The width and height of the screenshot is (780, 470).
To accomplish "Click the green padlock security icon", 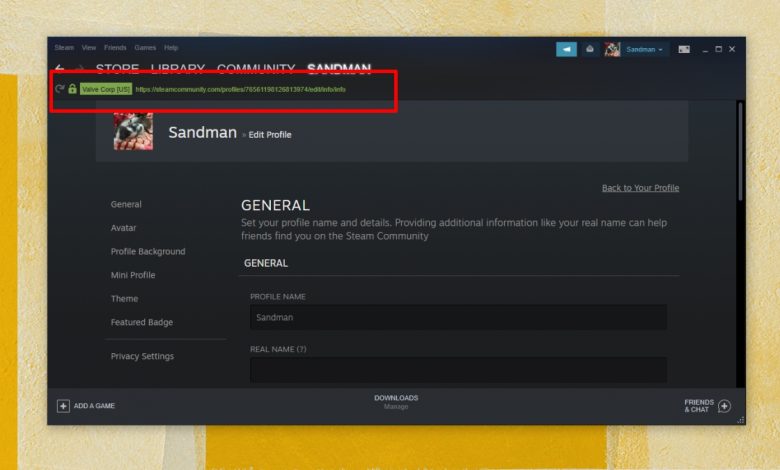I will pos(72,89).
